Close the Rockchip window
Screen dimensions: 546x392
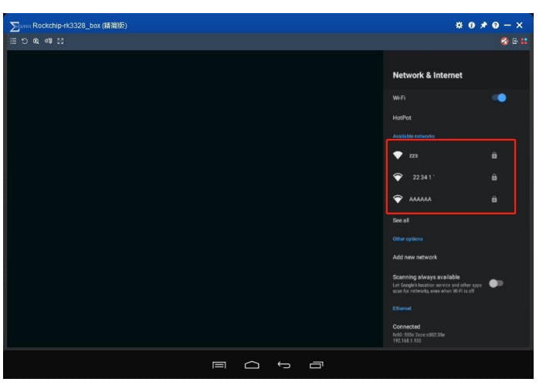[520, 25]
